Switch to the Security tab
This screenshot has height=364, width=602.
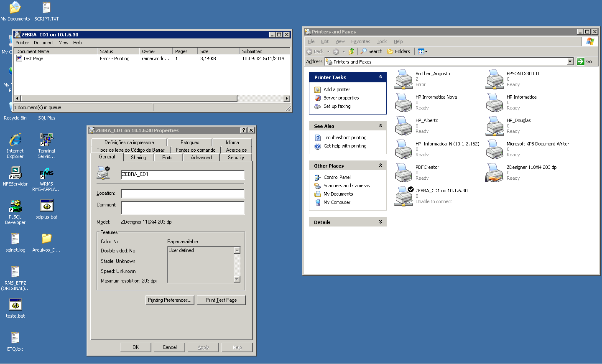coord(236,158)
